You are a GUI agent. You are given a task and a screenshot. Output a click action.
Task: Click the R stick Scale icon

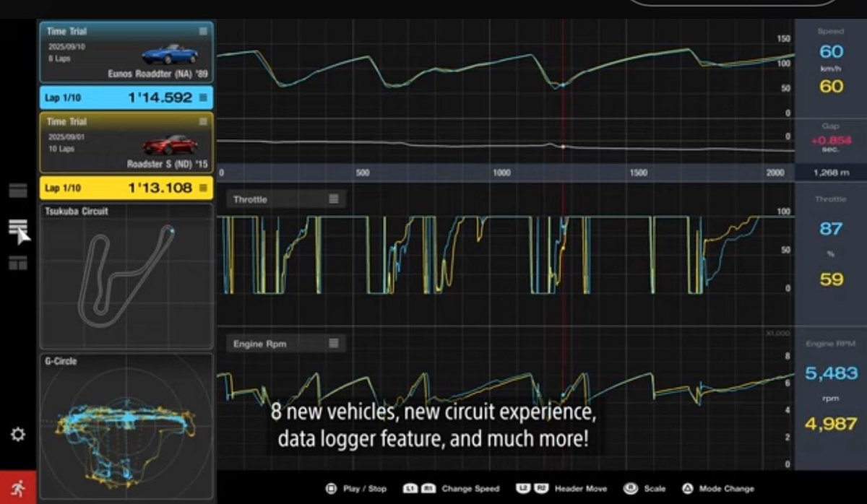630,489
